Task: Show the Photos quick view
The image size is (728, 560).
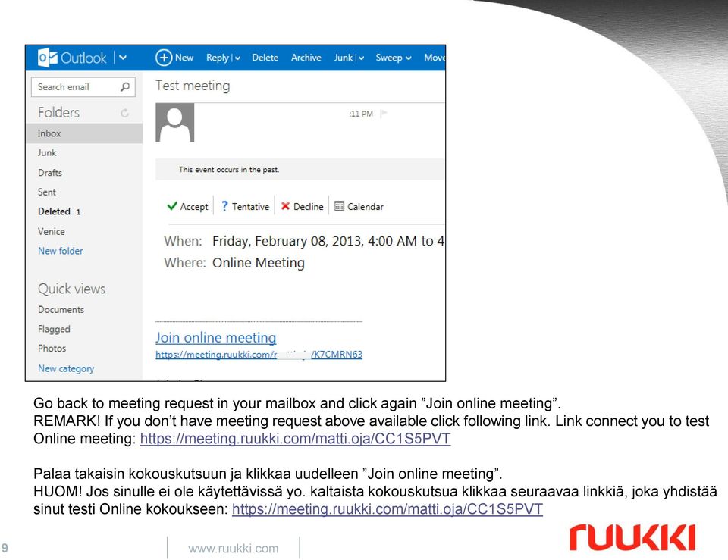Action: click(x=52, y=349)
